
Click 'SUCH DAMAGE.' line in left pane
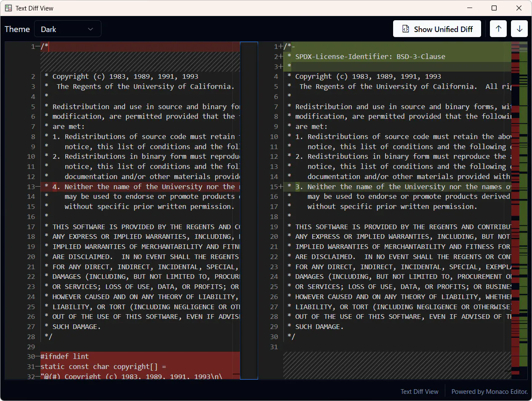(x=76, y=327)
